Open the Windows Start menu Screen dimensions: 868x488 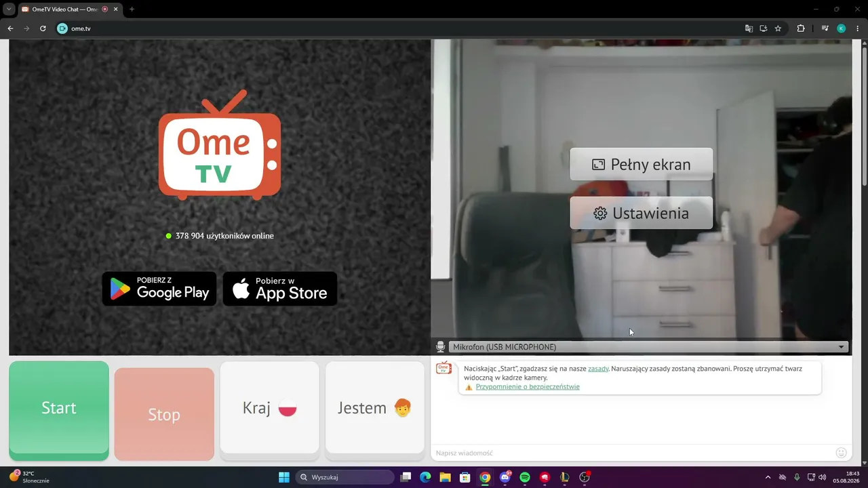pyautogui.click(x=284, y=477)
